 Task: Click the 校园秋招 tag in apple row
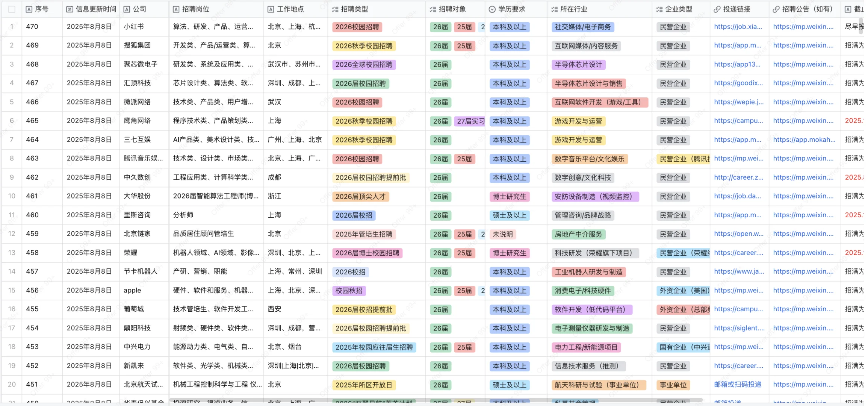click(x=349, y=291)
